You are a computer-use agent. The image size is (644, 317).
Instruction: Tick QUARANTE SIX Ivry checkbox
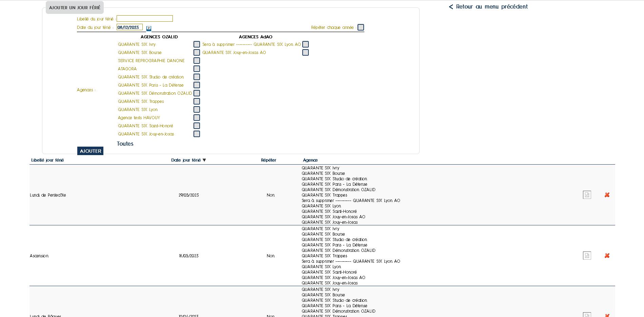(x=197, y=44)
